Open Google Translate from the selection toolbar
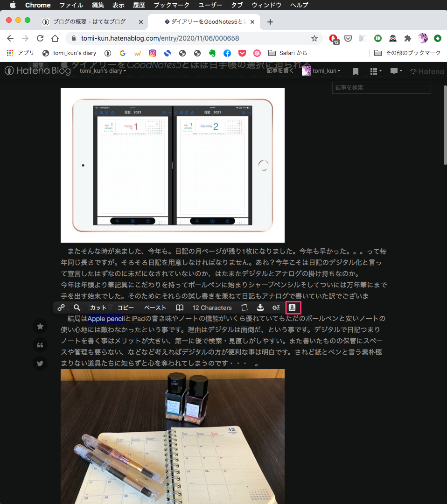The image size is (447, 504). 276,308
